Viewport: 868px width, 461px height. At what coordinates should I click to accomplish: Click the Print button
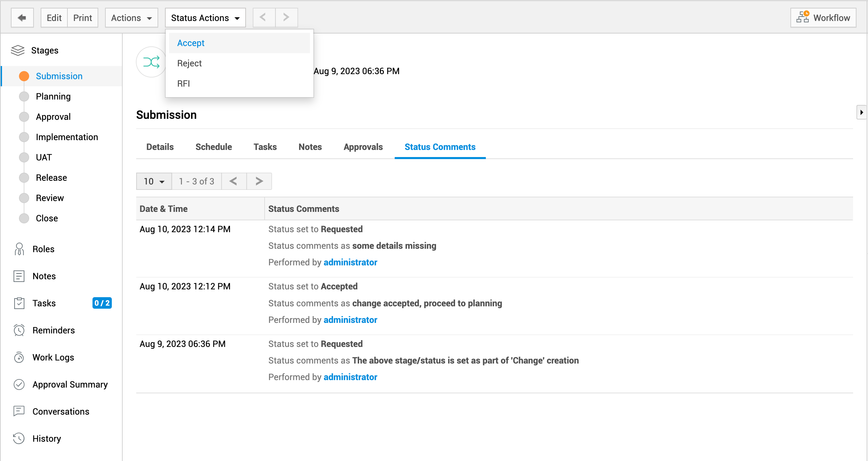(83, 18)
